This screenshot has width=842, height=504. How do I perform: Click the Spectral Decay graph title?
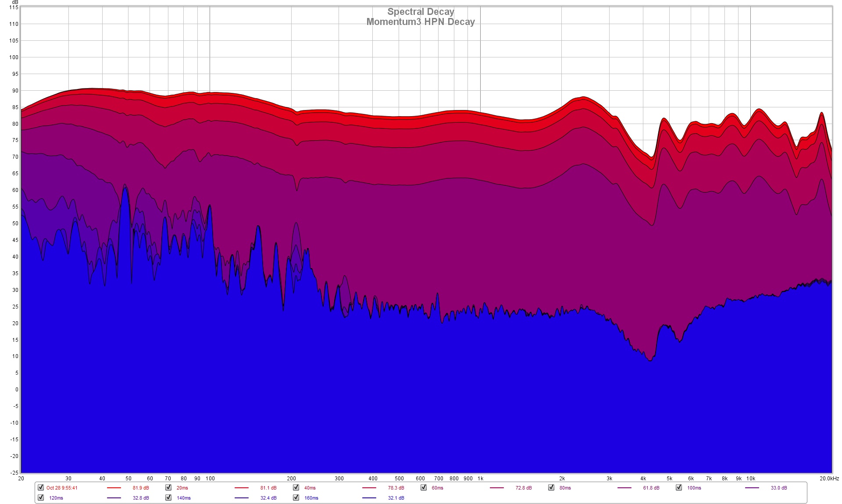tap(421, 12)
